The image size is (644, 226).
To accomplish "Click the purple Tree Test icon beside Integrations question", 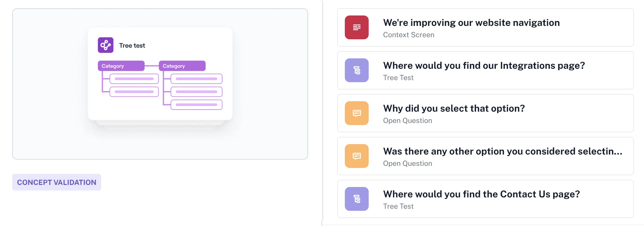I will (356, 70).
